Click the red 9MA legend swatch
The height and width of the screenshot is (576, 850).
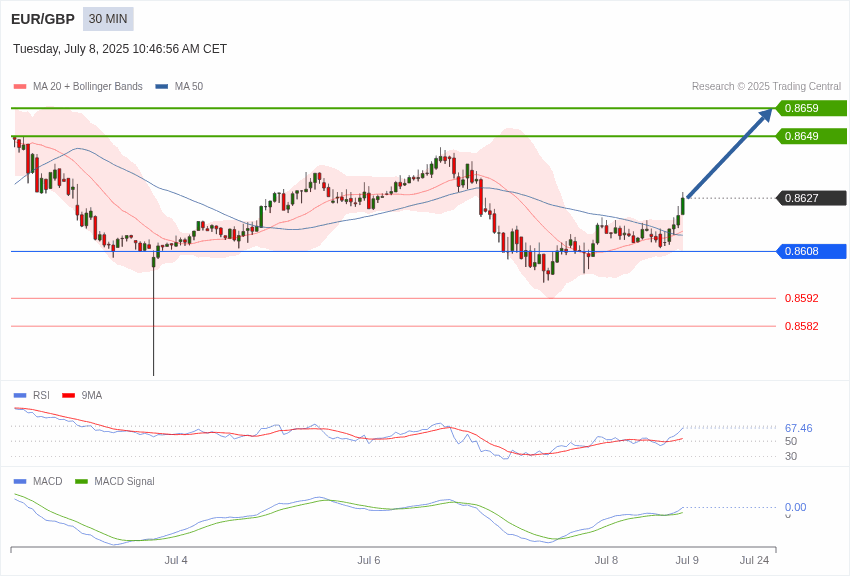tap(69, 396)
